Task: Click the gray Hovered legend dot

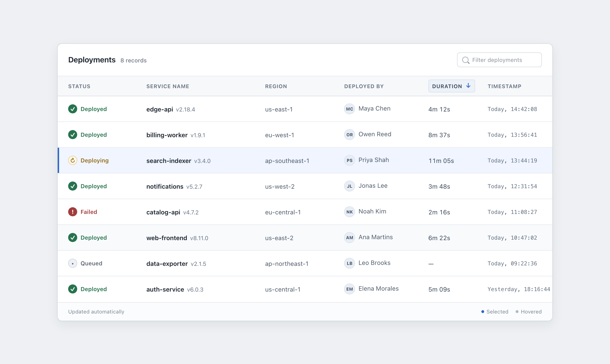Action: coord(517,312)
